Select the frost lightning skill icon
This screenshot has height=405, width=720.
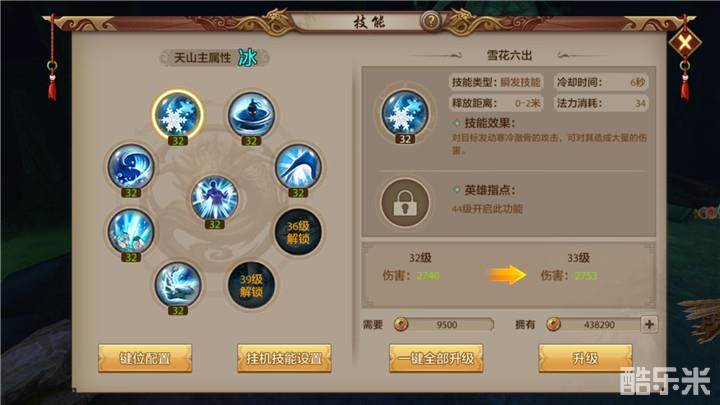click(x=178, y=285)
